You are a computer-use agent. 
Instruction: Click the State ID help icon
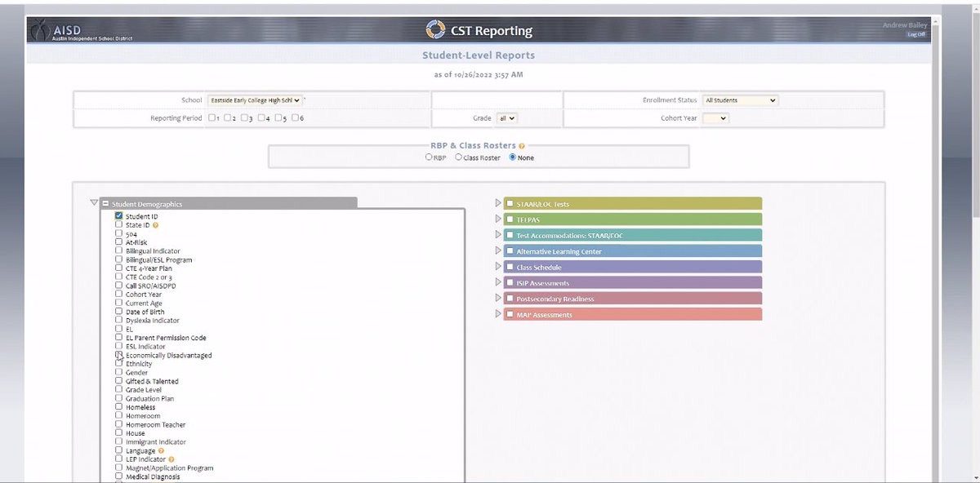(155, 225)
